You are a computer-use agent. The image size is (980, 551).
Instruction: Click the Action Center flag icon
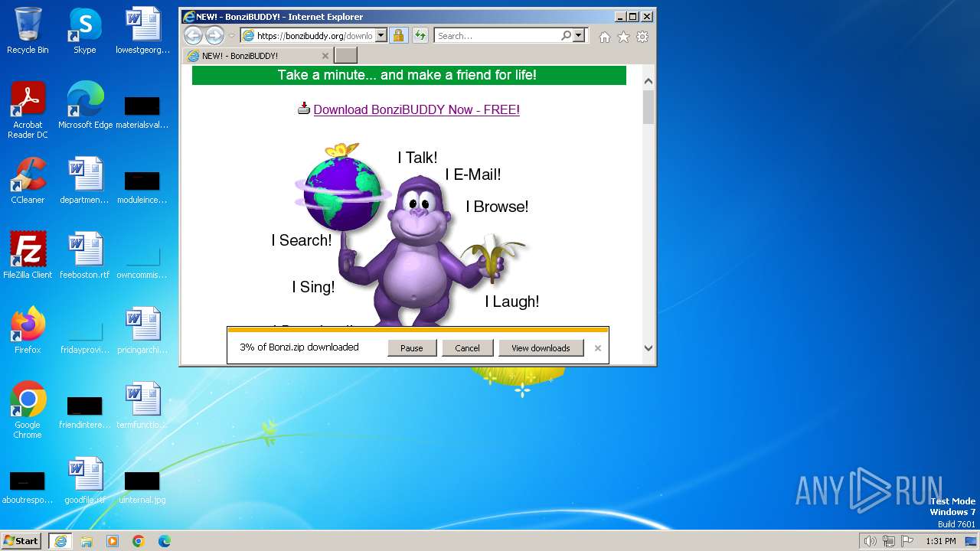907,541
